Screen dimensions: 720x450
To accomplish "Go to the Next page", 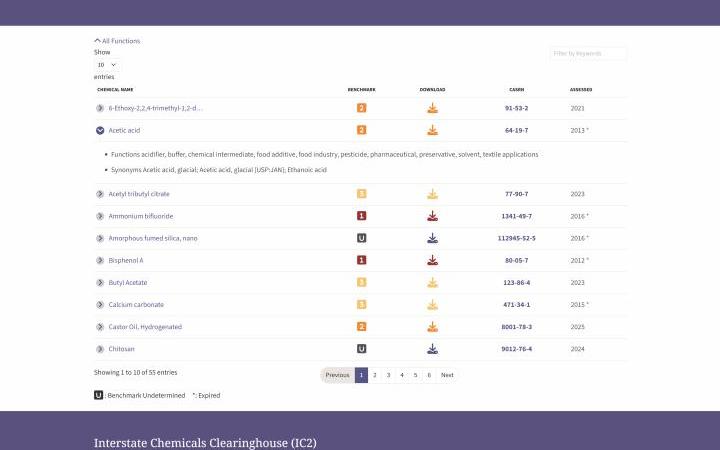I will coord(447,375).
